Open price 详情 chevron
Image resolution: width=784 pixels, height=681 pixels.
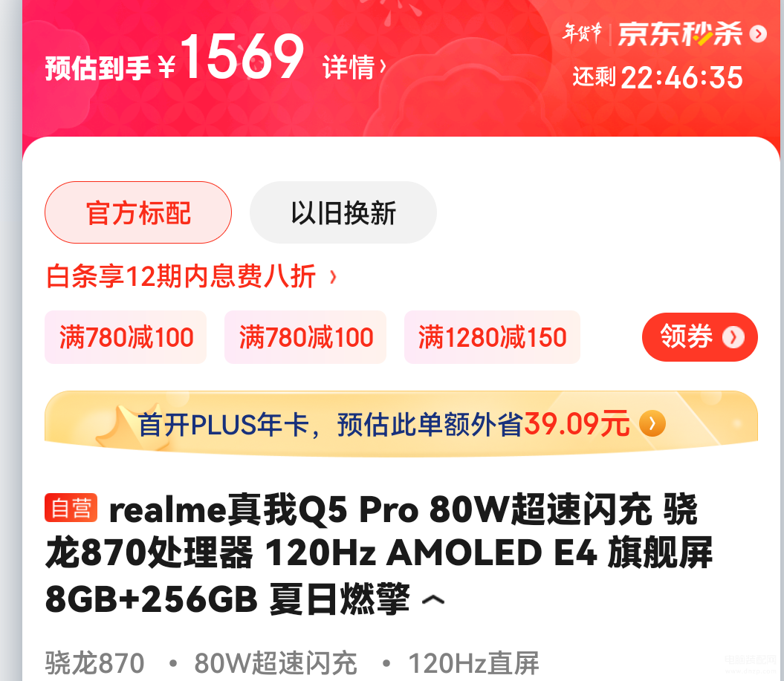383,66
